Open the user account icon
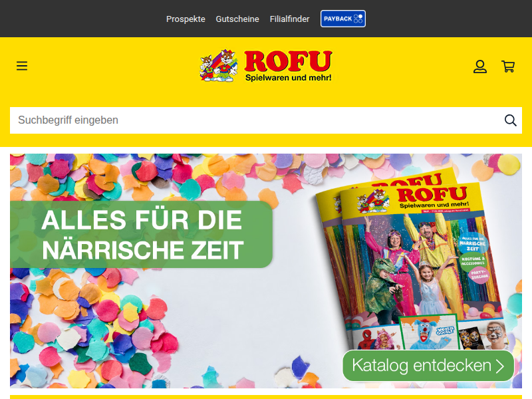The image size is (532, 399). [480, 66]
